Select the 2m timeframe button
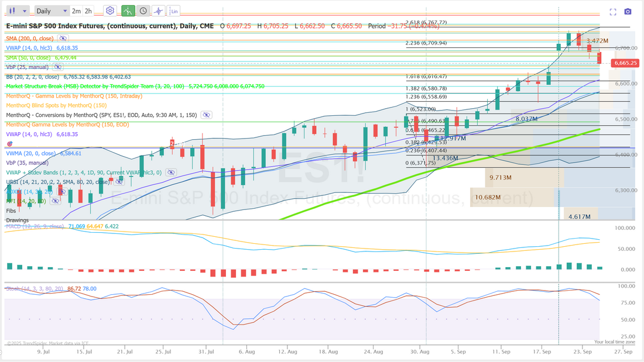644x362 pixels. click(x=76, y=11)
